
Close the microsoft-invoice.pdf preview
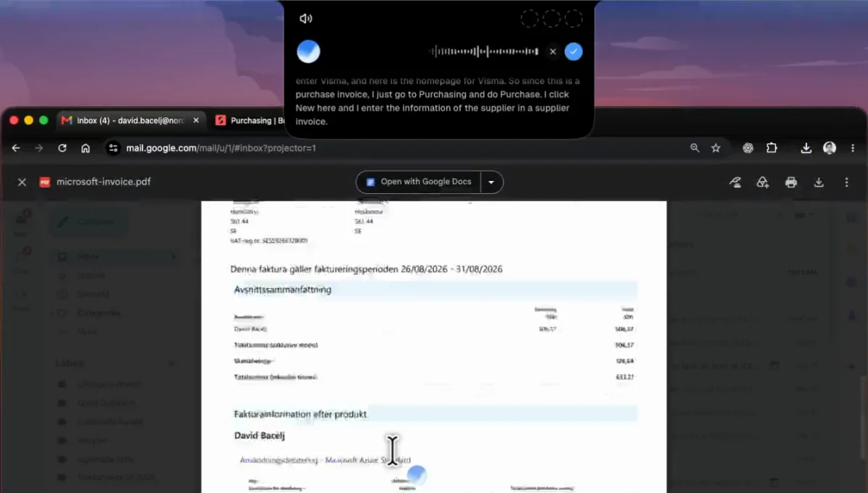pos(22,182)
